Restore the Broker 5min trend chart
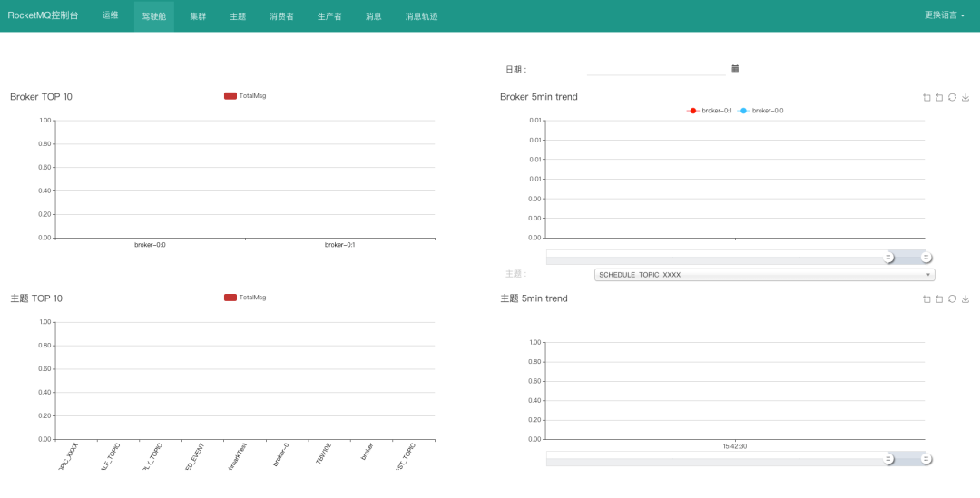The width and height of the screenshot is (980, 498). point(952,97)
